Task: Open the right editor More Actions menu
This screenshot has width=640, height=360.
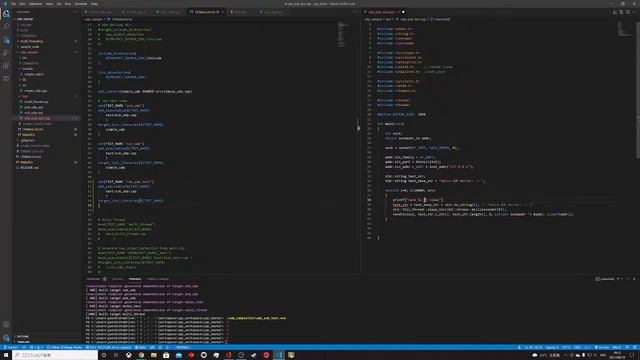Action: [634, 12]
